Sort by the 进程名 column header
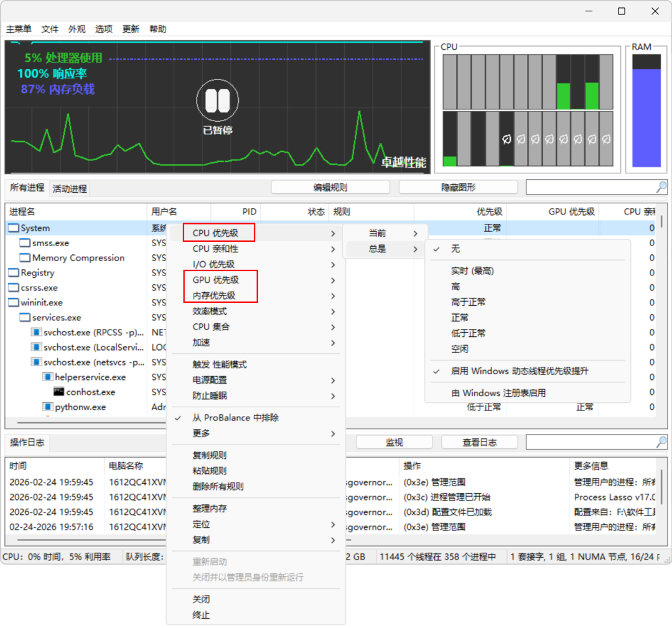The height and width of the screenshot is (628, 672). 77,211
